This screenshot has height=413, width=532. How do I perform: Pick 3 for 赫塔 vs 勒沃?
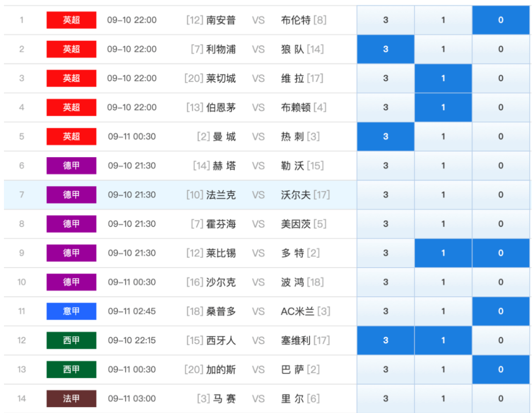click(x=386, y=166)
